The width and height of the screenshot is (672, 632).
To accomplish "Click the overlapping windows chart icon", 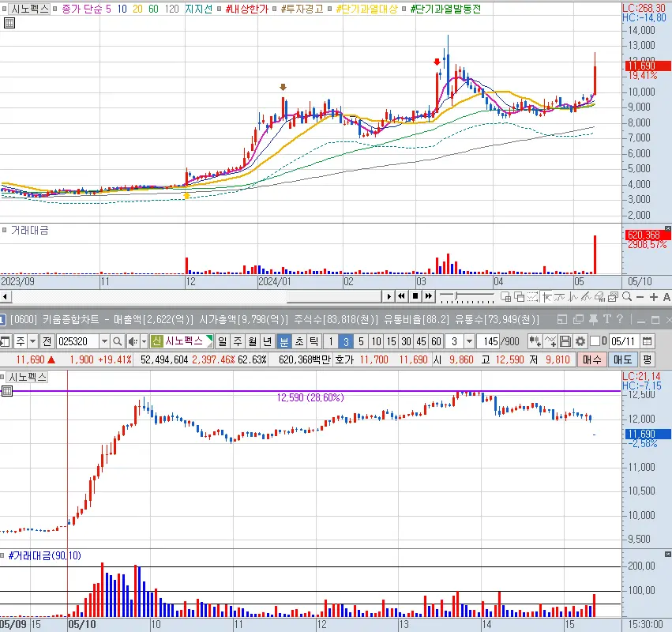I will [x=519, y=297].
